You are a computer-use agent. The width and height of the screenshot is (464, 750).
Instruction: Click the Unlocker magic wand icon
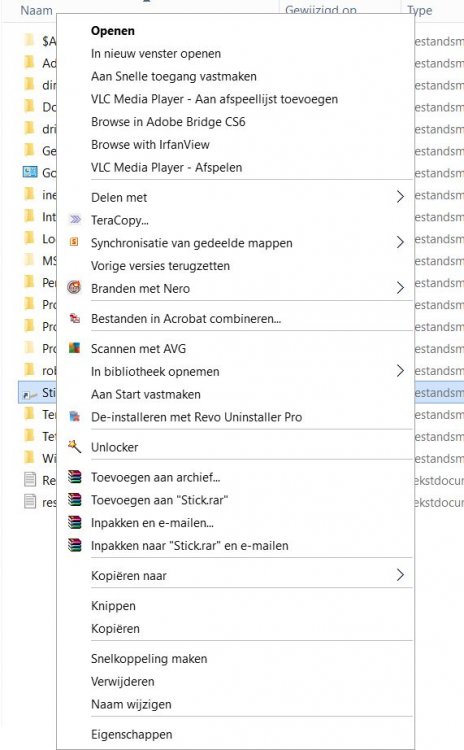pos(74,446)
